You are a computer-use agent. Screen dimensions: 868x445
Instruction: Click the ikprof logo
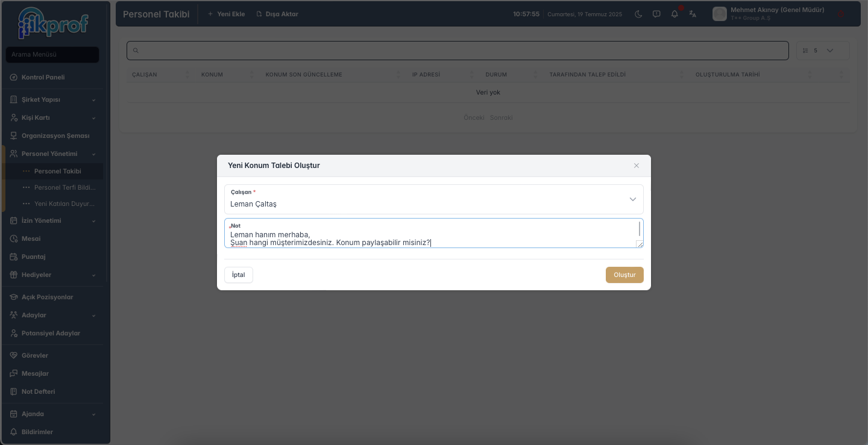53,23
